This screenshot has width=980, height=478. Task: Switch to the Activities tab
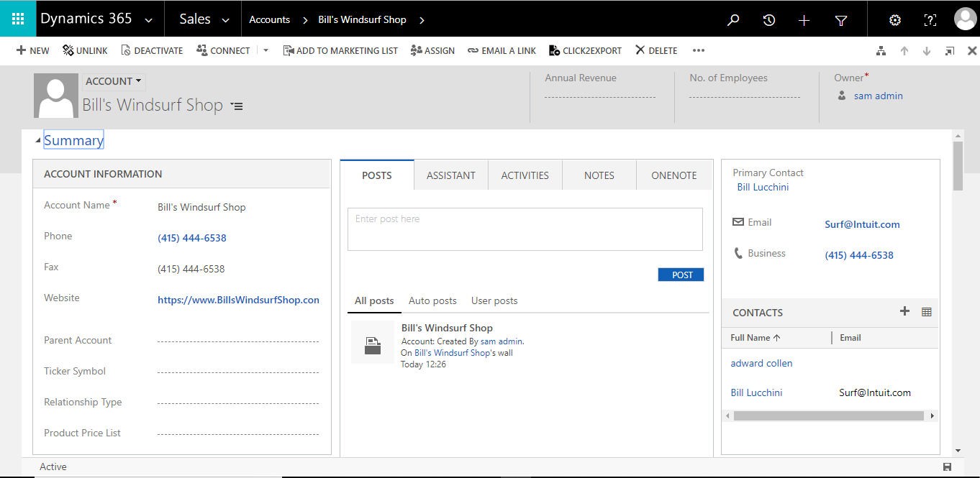[x=525, y=175]
